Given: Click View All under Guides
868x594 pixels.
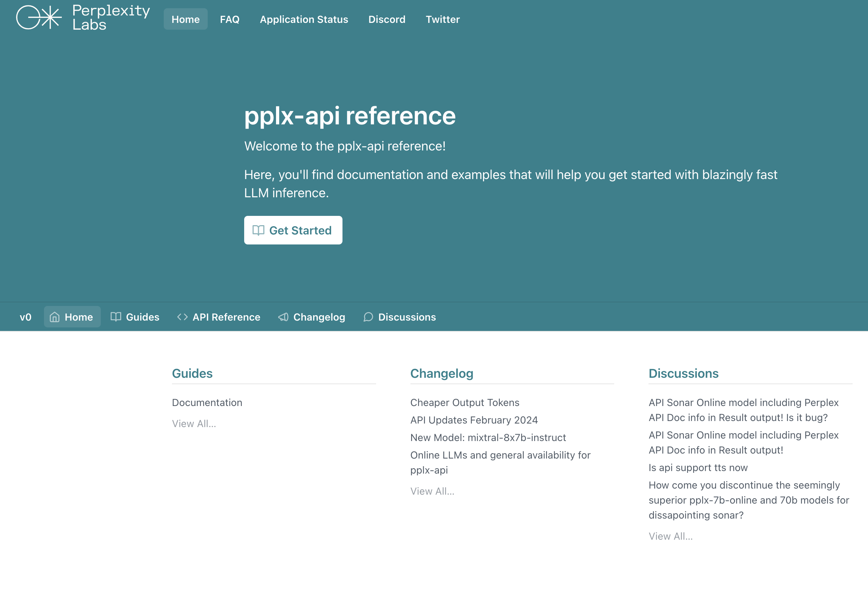Looking at the screenshot, I should pyautogui.click(x=194, y=424).
